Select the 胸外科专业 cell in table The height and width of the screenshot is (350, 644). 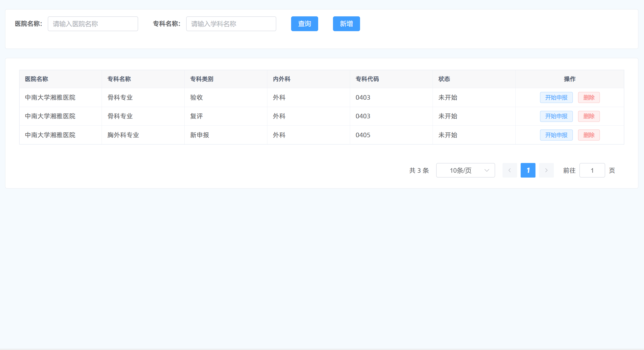pyautogui.click(x=123, y=135)
